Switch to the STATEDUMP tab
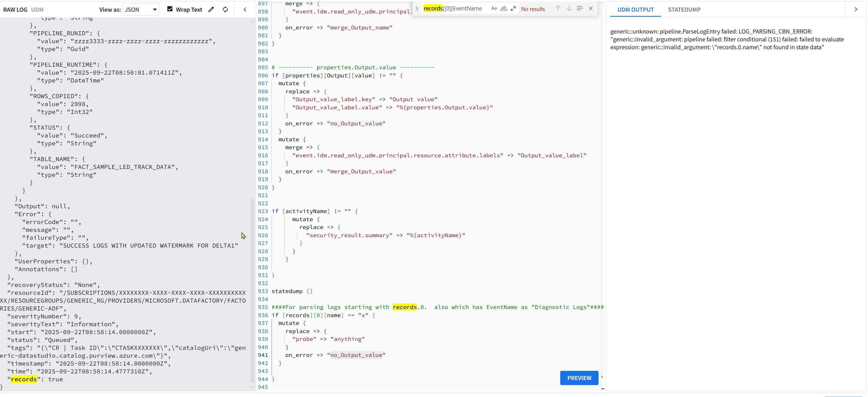868x397 pixels. [684, 9]
